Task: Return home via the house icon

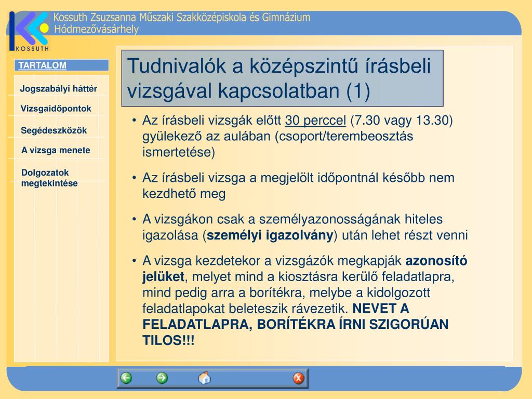Action: click(204, 378)
